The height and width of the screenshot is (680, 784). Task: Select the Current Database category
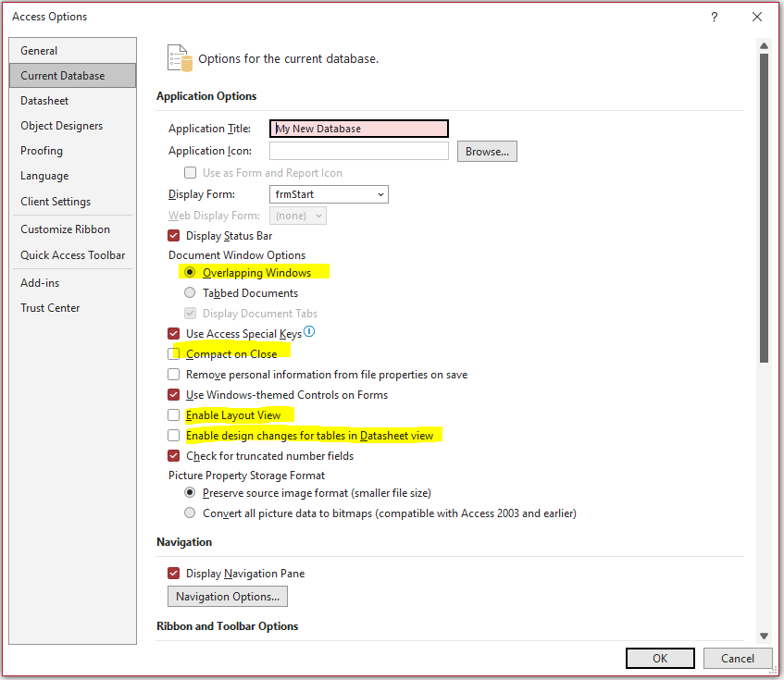point(72,76)
